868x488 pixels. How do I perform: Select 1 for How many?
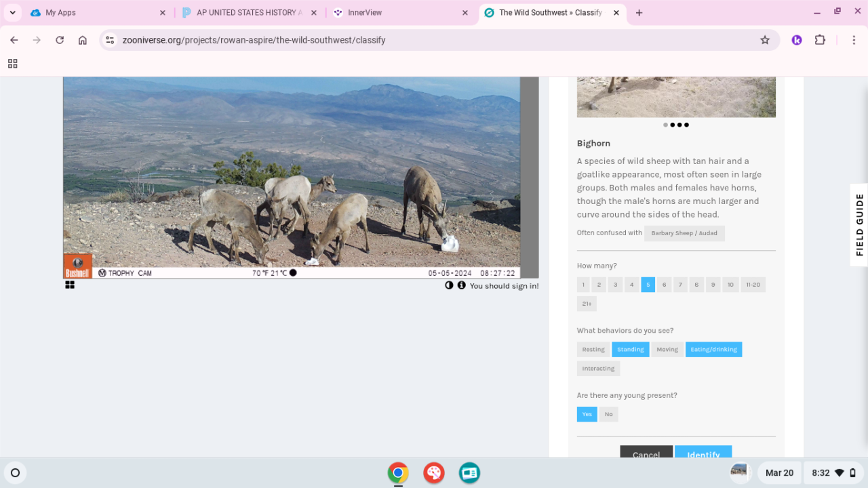point(583,285)
